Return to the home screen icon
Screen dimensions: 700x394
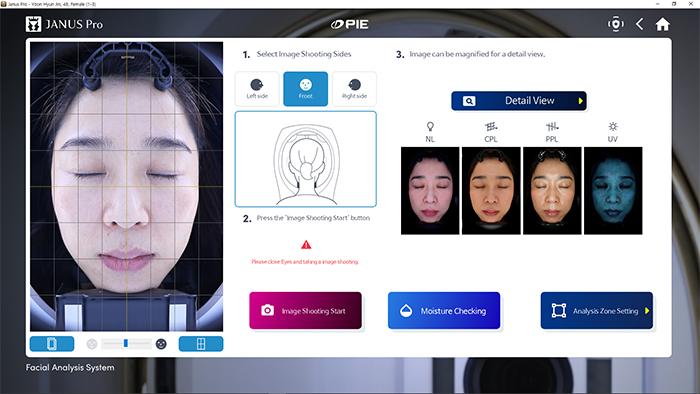tap(662, 24)
